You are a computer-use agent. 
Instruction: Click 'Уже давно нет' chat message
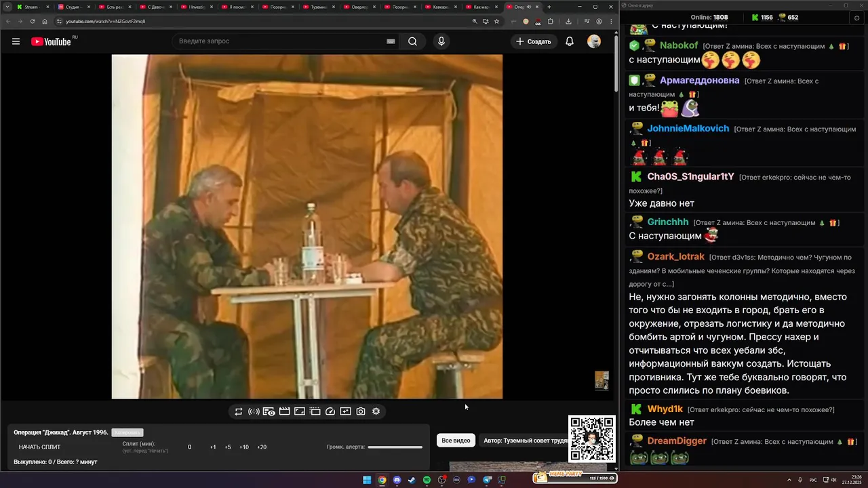(661, 203)
